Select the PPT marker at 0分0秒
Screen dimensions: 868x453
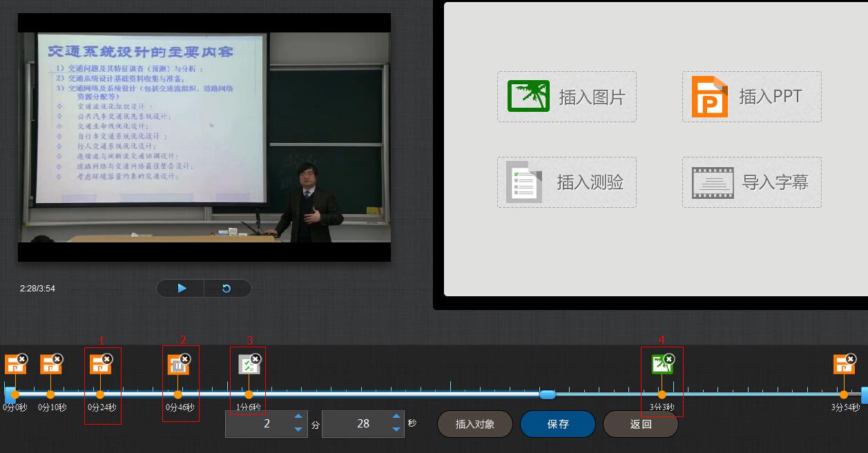coord(14,365)
